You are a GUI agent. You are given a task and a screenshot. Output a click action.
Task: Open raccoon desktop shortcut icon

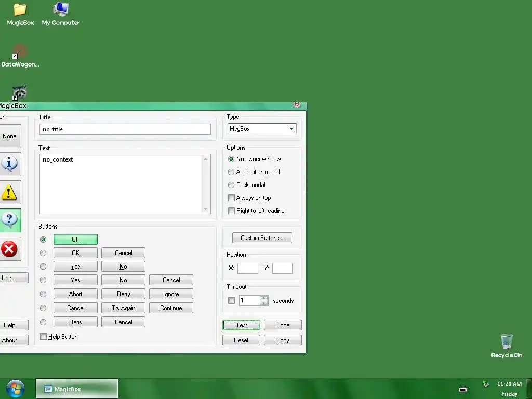20,92
